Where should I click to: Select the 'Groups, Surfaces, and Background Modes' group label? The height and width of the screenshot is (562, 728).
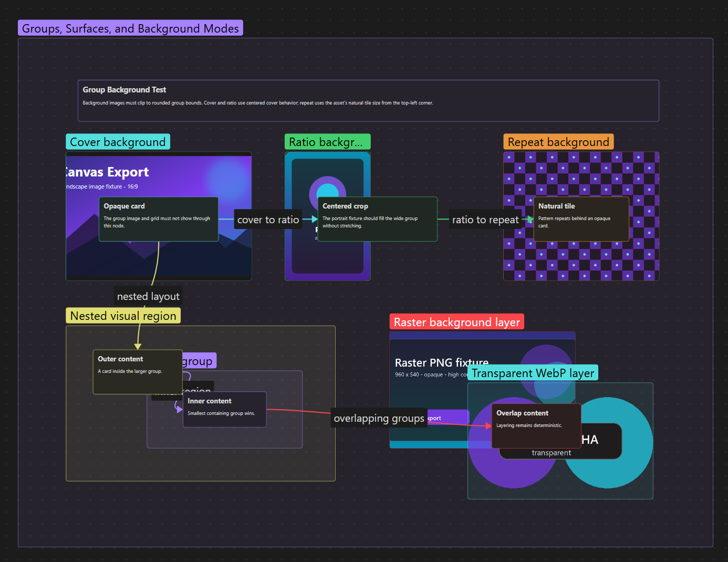(130, 28)
